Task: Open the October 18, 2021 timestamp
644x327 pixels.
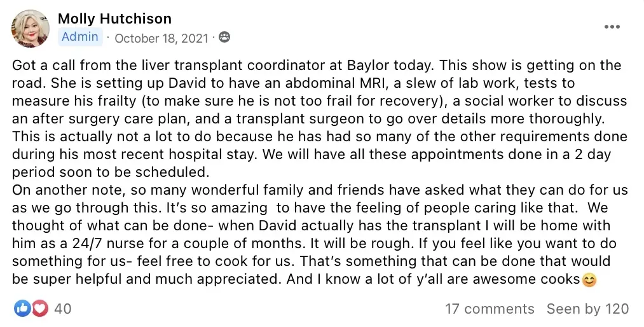Action: (x=161, y=38)
